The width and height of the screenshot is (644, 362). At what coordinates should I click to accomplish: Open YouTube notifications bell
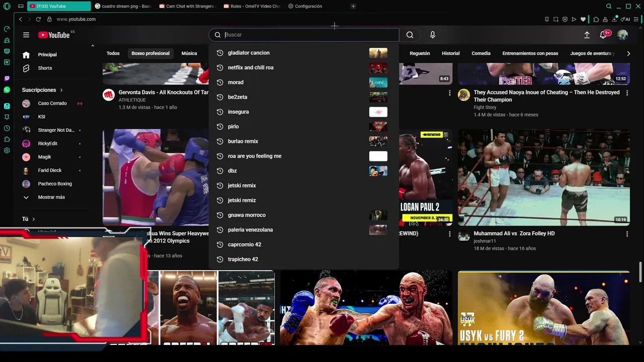pos(603,35)
